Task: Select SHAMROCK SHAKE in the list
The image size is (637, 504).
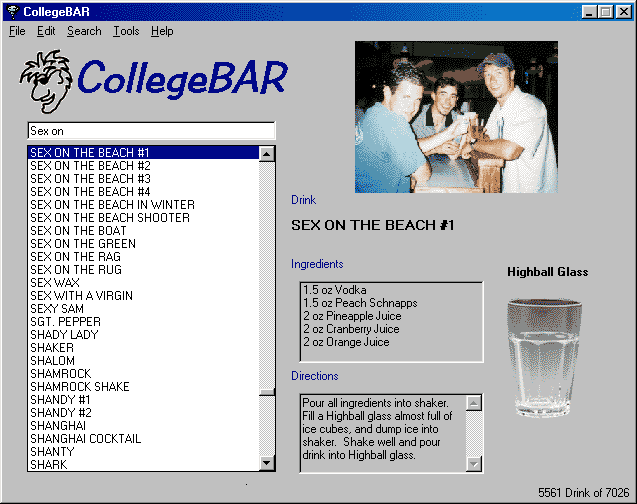Action: [143, 387]
